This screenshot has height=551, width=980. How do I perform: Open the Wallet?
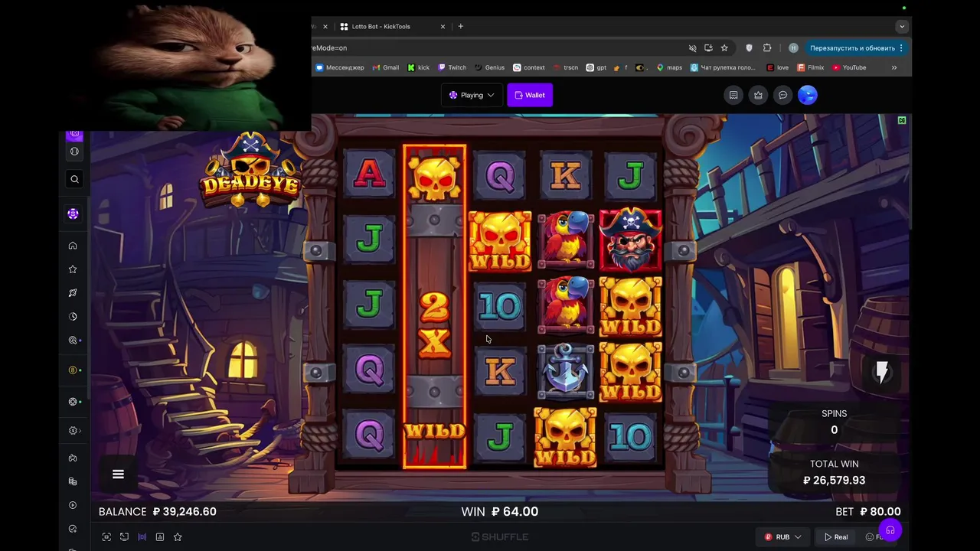click(530, 95)
